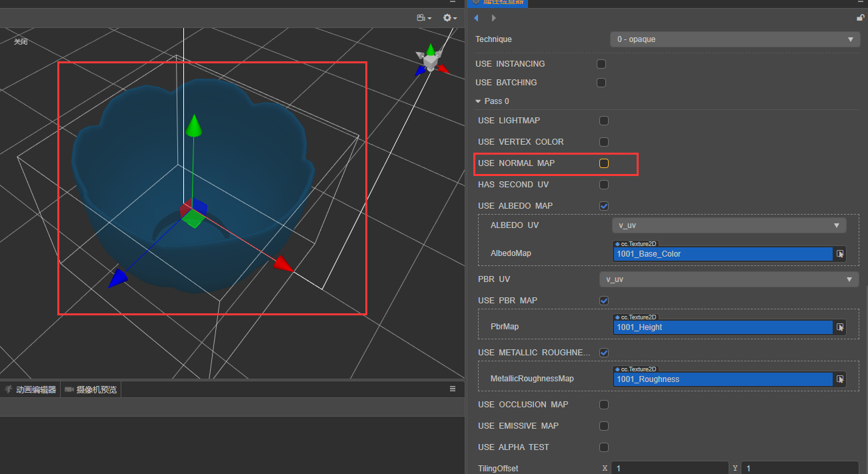Enable USE OCCLUSION MAP checkbox

tap(604, 405)
